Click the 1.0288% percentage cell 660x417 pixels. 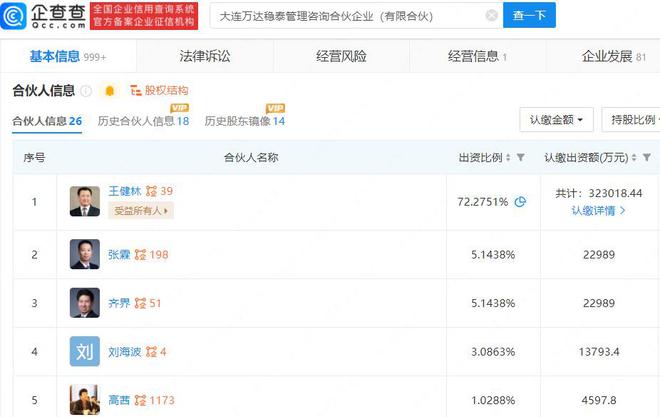pyautogui.click(x=493, y=400)
